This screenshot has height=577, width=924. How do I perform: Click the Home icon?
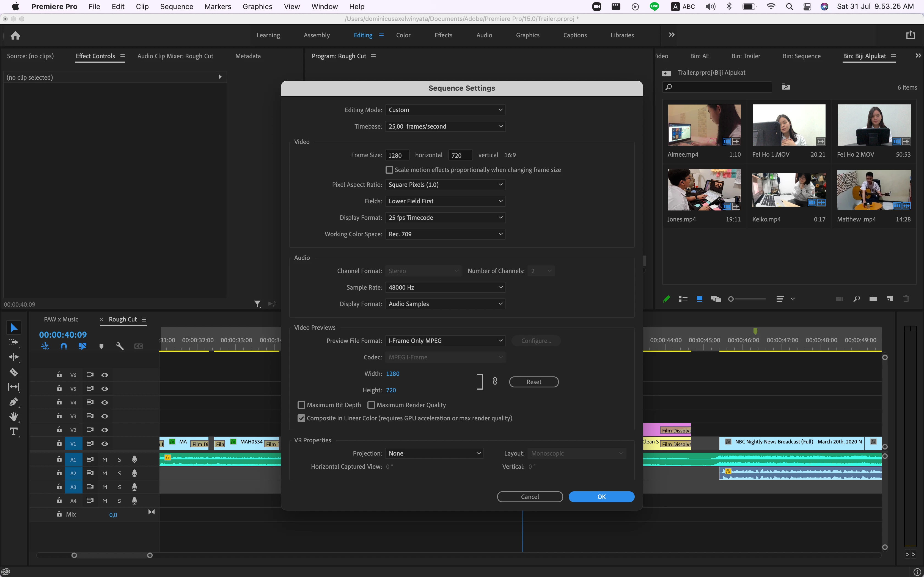pyautogui.click(x=15, y=35)
